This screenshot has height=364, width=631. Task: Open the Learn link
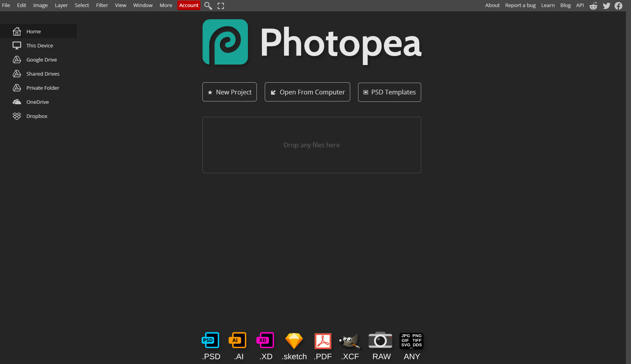coord(548,5)
